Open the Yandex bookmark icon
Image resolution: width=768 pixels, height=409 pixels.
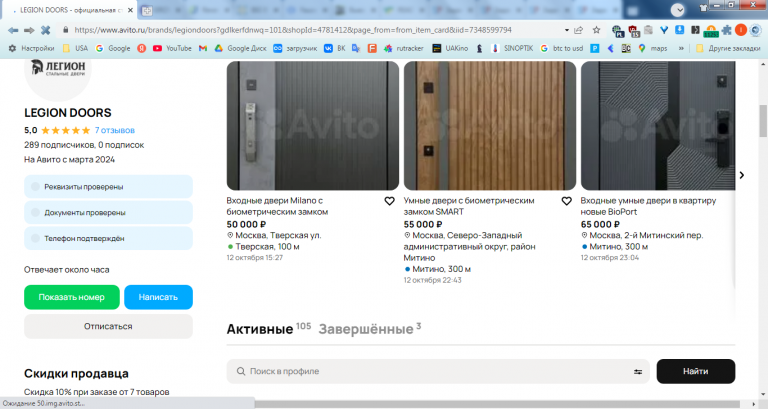[142, 48]
